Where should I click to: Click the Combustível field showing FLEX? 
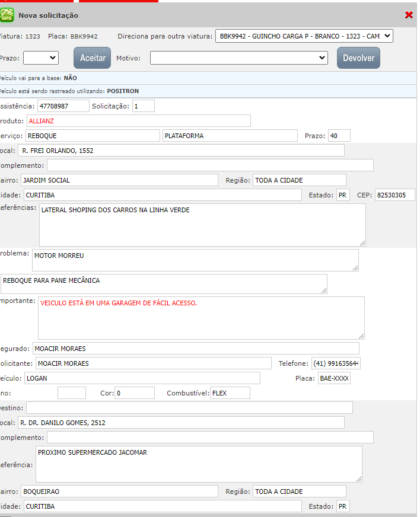tap(230, 393)
